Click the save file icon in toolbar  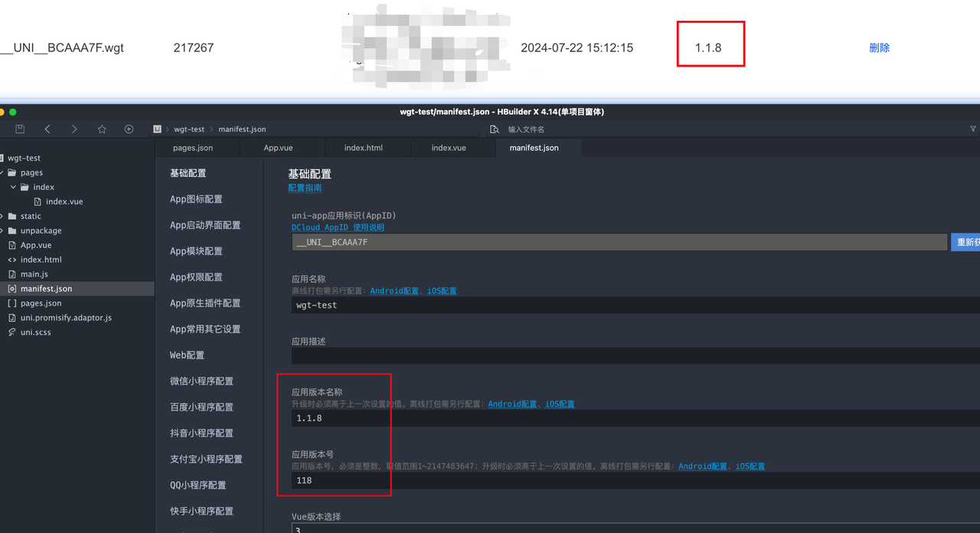pyautogui.click(x=20, y=129)
